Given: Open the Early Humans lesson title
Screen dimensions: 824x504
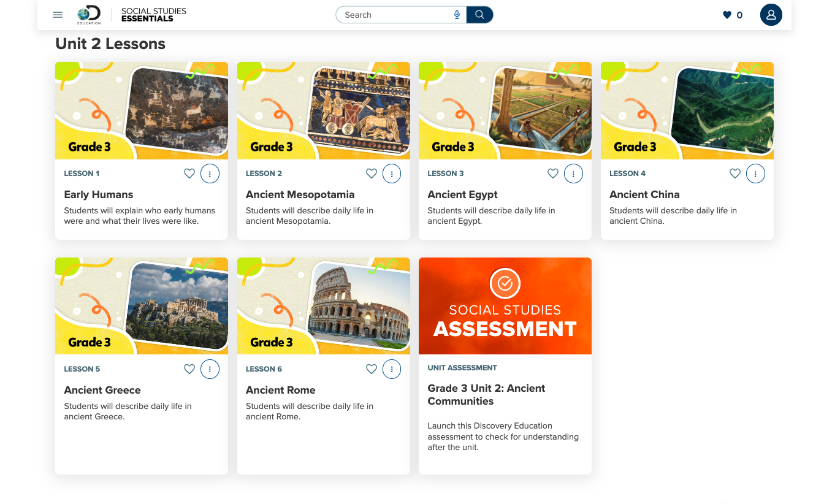Looking at the screenshot, I should click(x=99, y=194).
